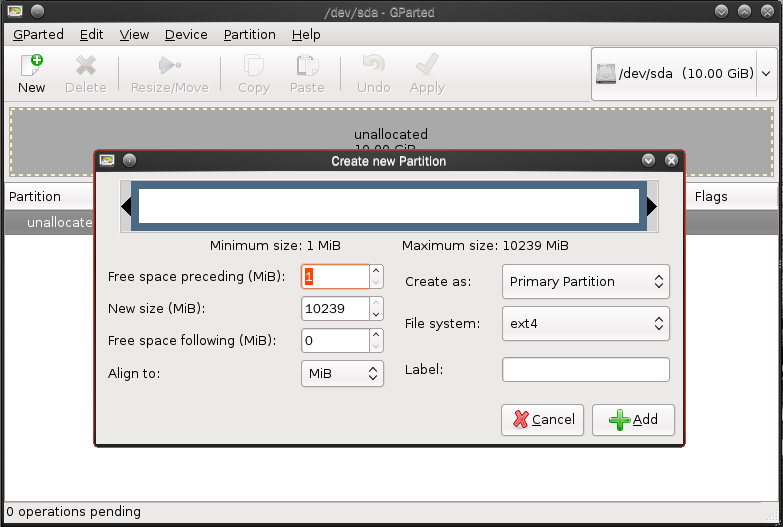
Task: Open the Partition menu
Action: click(249, 34)
